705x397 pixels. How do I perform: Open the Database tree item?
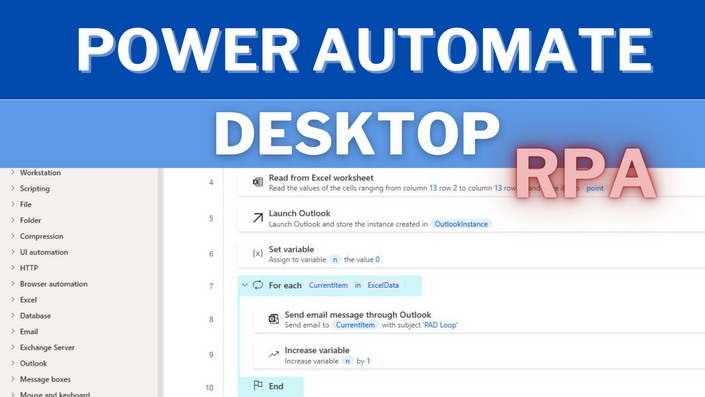tap(35, 316)
